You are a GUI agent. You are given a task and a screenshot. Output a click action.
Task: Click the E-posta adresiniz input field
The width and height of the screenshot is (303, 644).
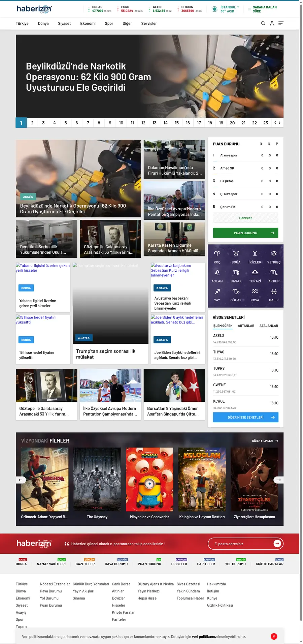pyautogui.click(x=242, y=544)
